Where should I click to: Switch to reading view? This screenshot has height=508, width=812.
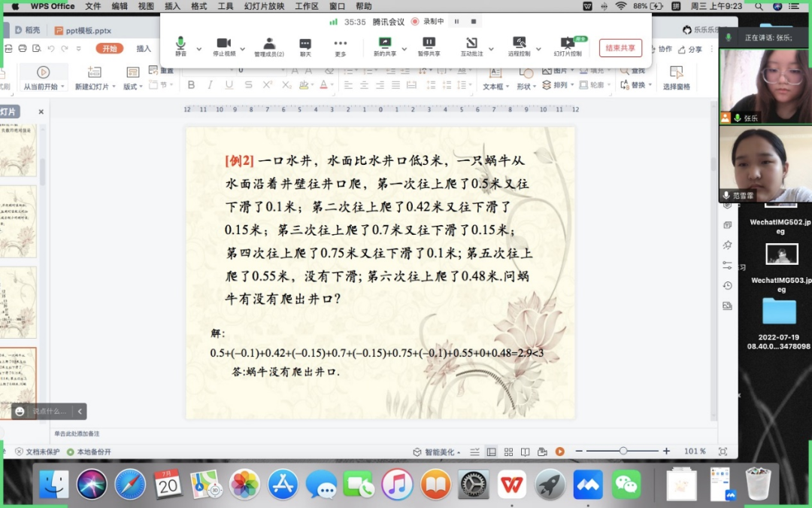(525, 452)
